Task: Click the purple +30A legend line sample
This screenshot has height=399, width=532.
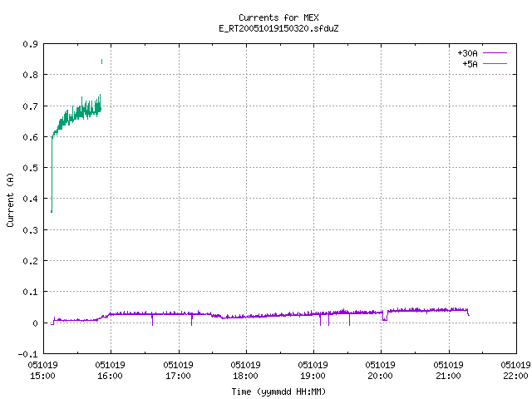Action: 495,53
